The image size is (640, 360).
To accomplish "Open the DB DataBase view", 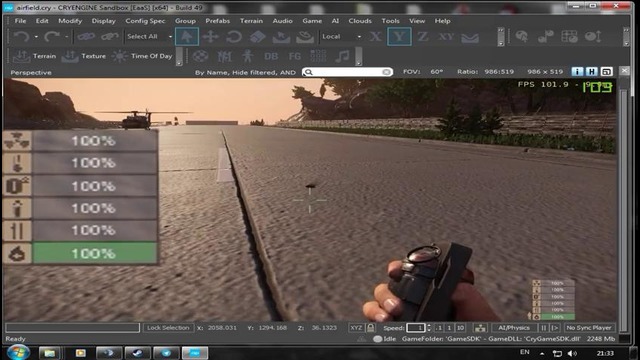I will (x=271, y=56).
